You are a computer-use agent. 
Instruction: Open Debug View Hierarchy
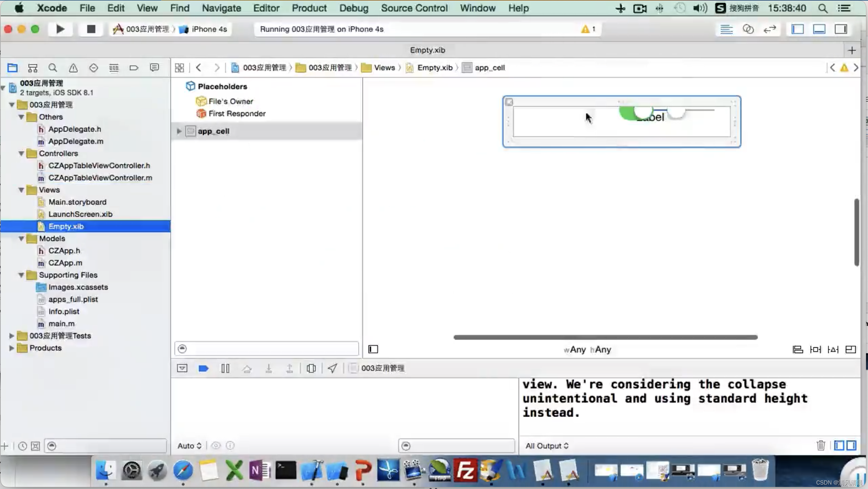point(311,368)
